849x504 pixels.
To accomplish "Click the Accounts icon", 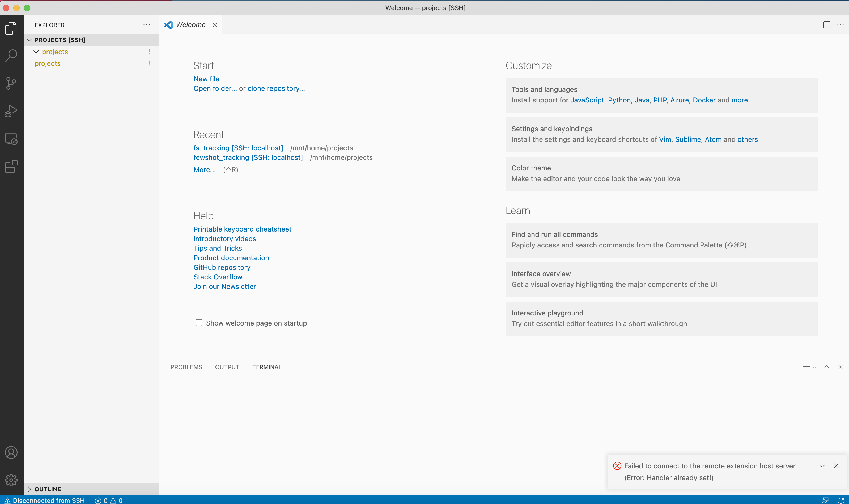I will [11, 452].
